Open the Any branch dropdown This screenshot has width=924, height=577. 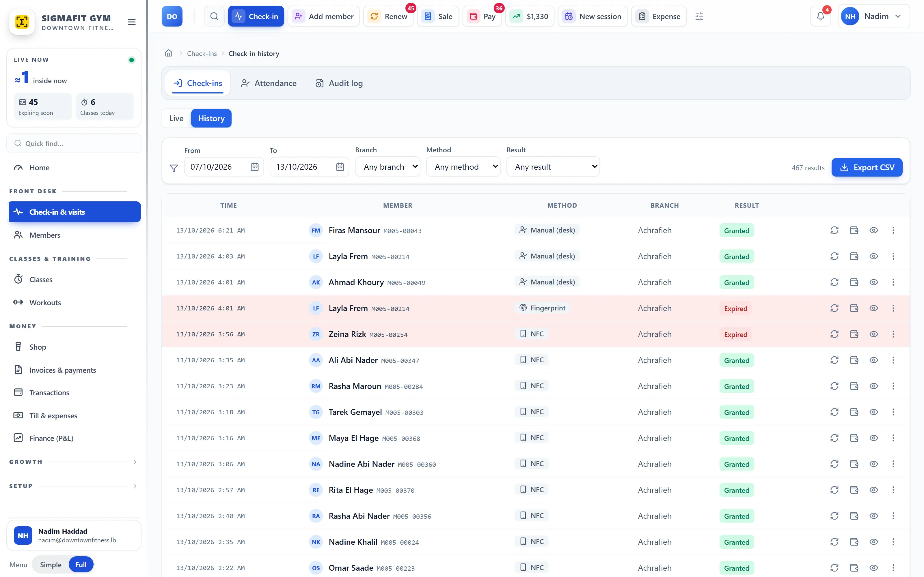[x=388, y=167]
